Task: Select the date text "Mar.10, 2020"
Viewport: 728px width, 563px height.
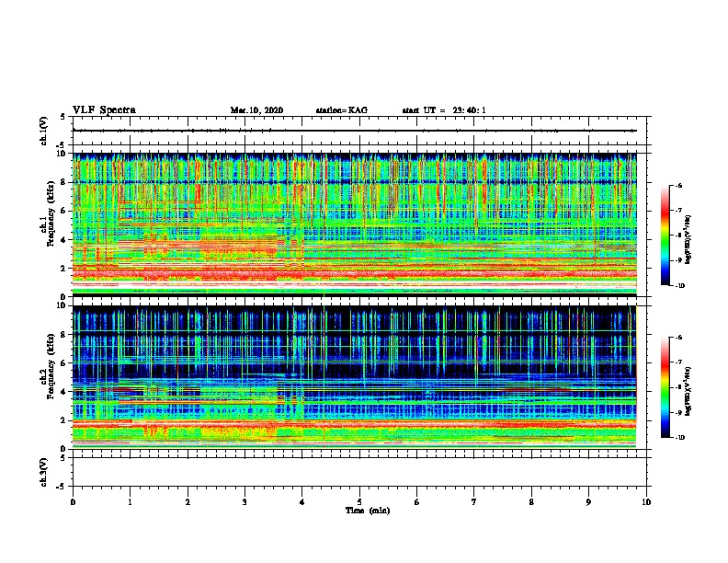Action: tap(256, 110)
